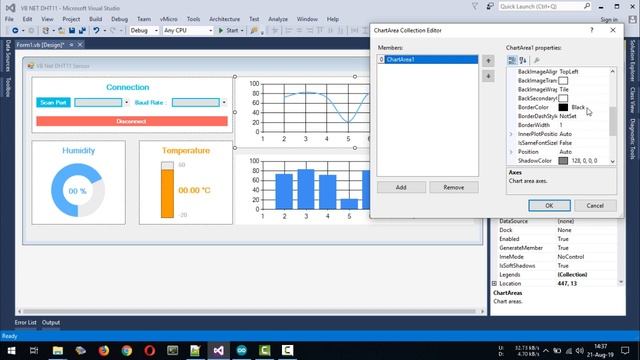The height and width of the screenshot is (360, 640).
Task: Open the Project menu
Action: pos(71,19)
